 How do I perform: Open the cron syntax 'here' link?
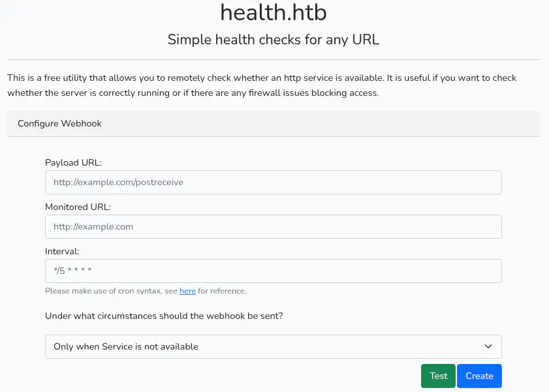(187, 291)
